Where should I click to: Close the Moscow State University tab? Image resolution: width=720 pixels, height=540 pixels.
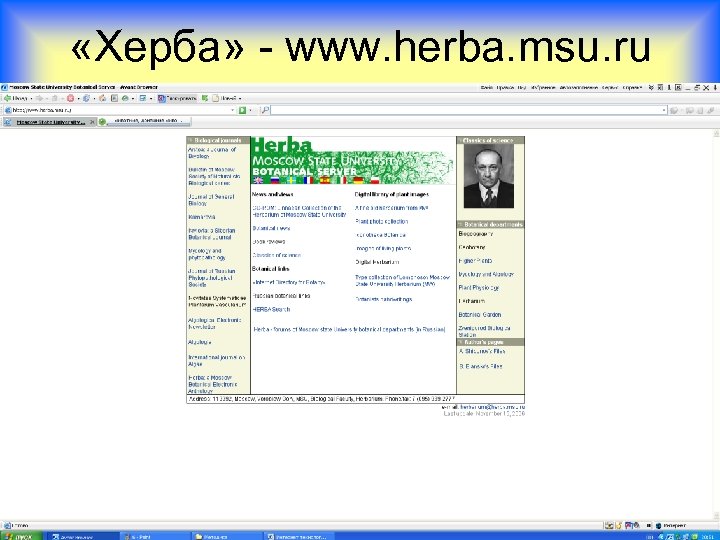[x=92, y=122]
